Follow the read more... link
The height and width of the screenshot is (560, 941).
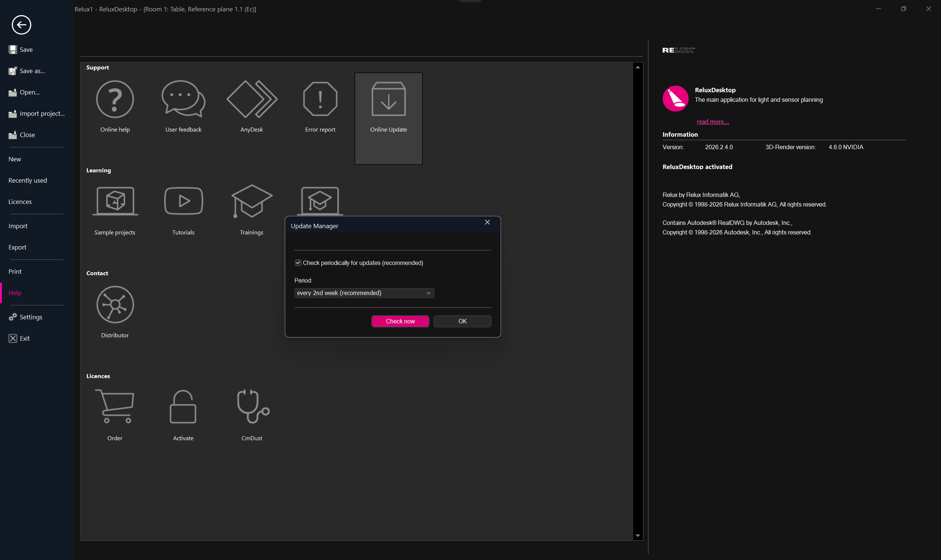tap(712, 122)
